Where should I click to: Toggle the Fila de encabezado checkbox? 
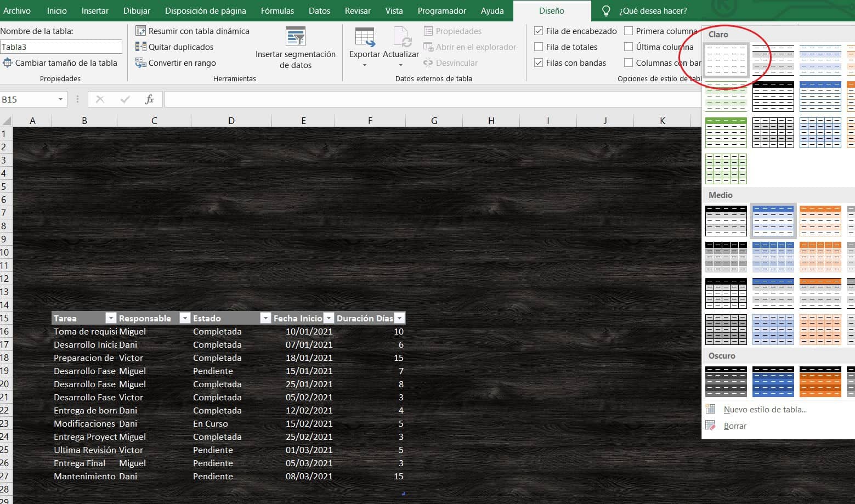[539, 31]
